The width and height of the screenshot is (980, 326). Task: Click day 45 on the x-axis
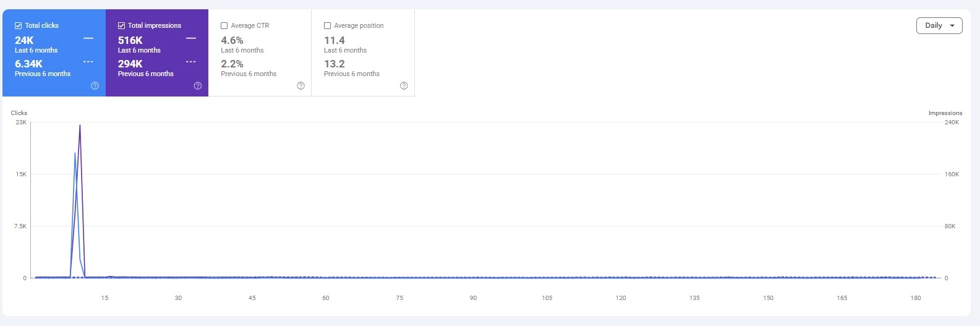[252, 298]
